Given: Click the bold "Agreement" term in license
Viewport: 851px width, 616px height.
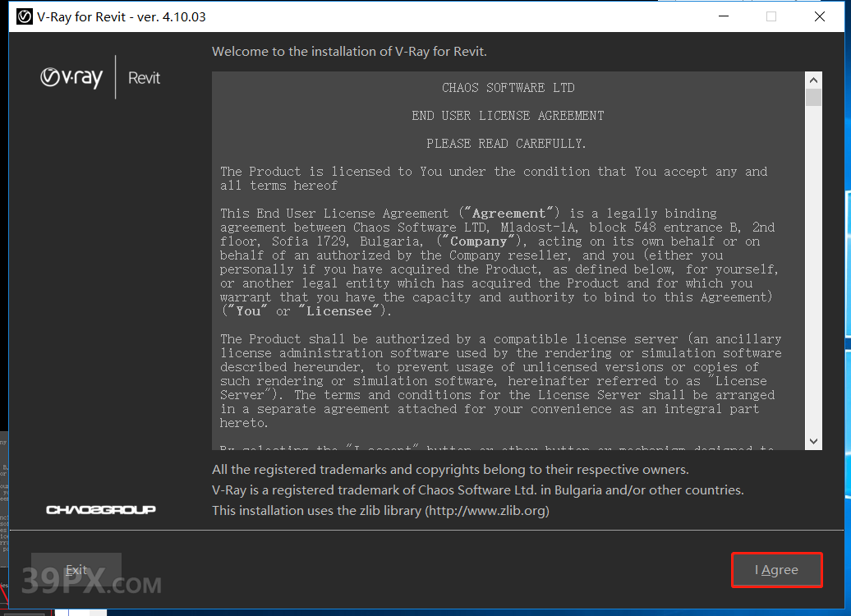Looking at the screenshot, I should point(508,214).
